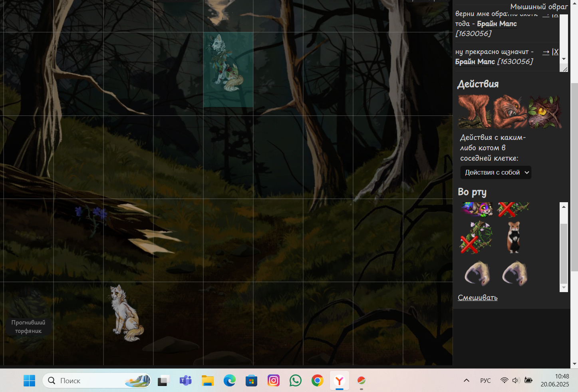Viewport: 578px width, 392px height.
Task: Open WhatsApp from taskbar
Action: coord(296,380)
